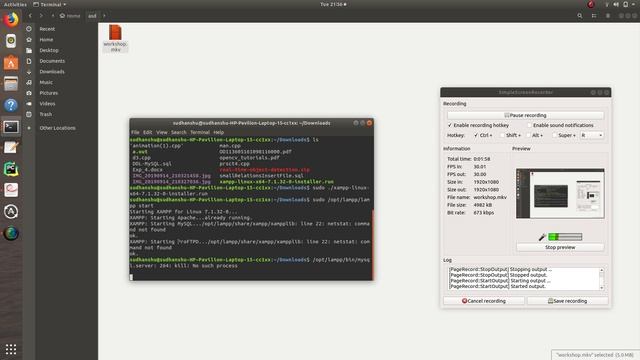This screenshot has height=360, width=640.
Task: Show Applications grid in the dock
Action: 11,349
